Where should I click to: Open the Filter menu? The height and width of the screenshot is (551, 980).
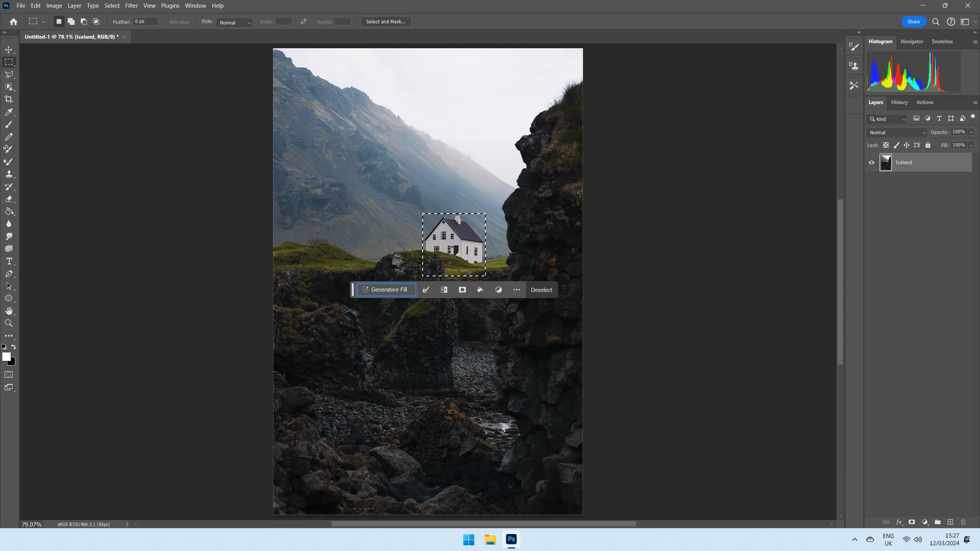tap(131, 6)
